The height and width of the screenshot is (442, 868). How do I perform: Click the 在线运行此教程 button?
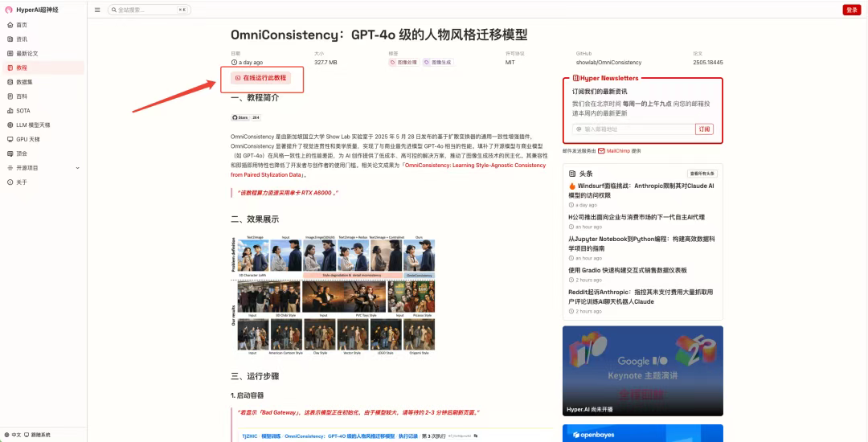coord(260,78)
